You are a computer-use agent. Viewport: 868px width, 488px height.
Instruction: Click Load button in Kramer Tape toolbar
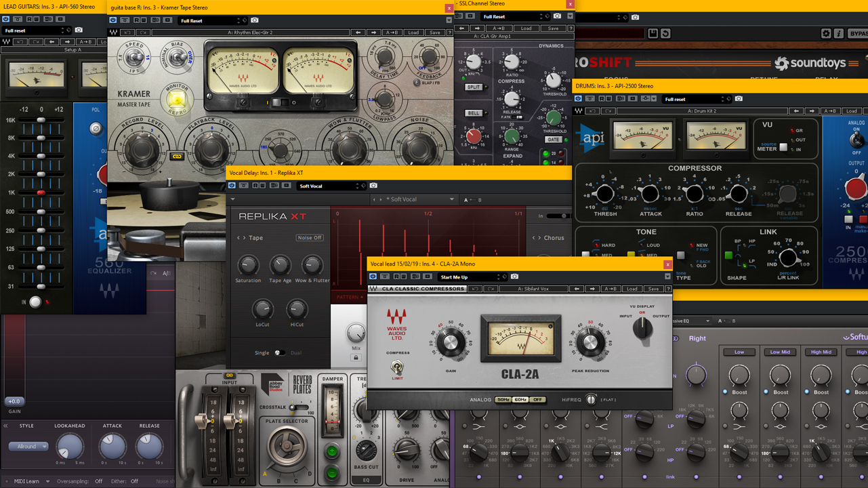[413, 33]
